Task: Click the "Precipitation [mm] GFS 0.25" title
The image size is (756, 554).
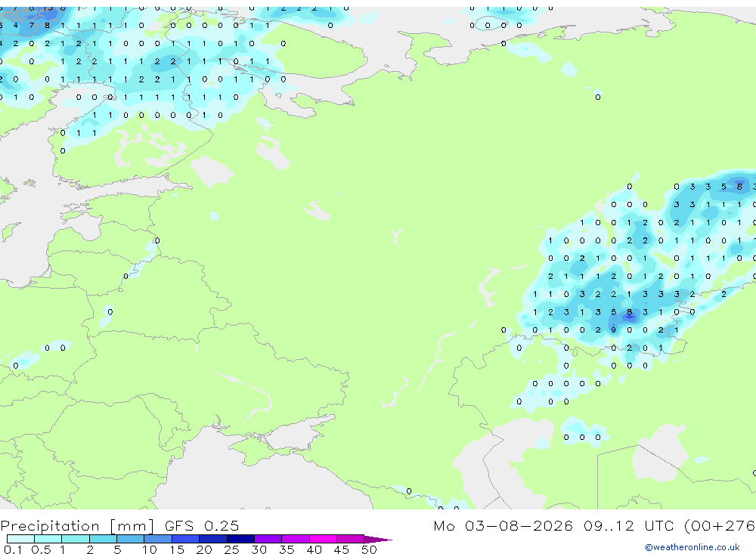Action: click(x=119, y=525)
